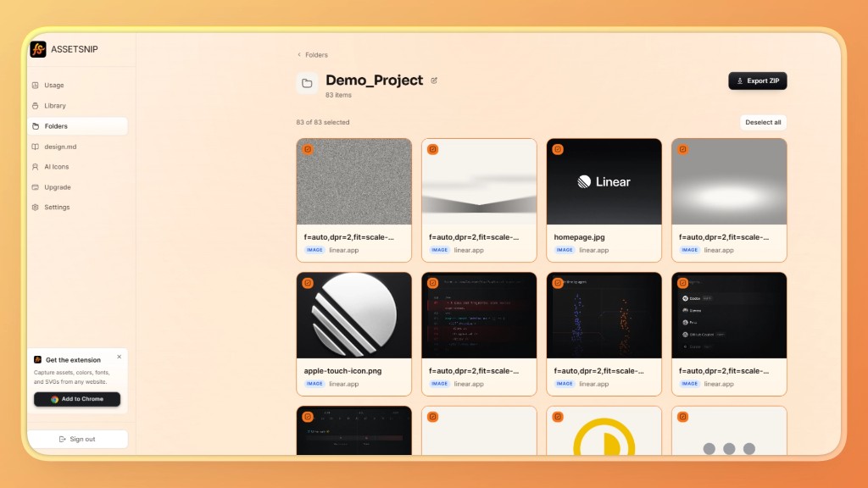The height and width of the screenshot is (488, 868).
Task: Uncheck the dark agent list image
Action: (683, 283)
